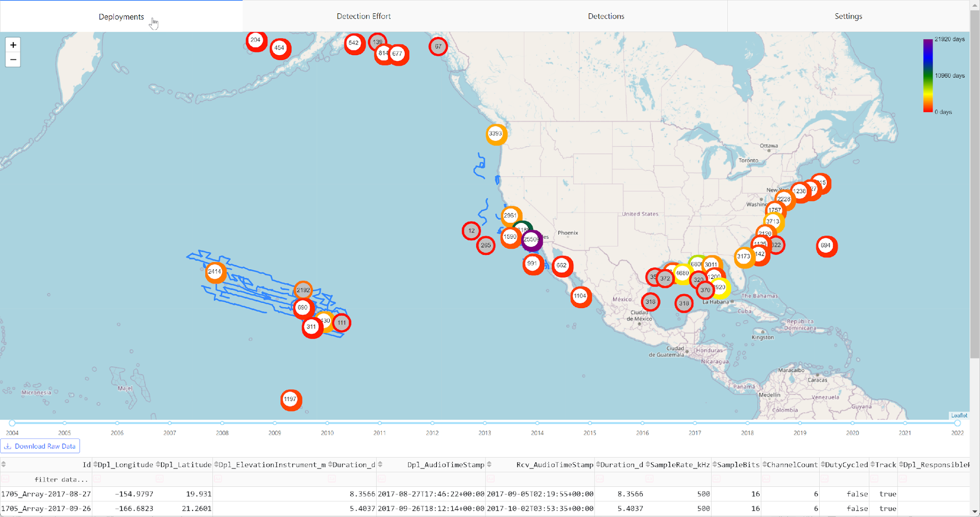Zoom out the map with minus button
Image resolution: width=980 pixels, height=517 pixels.
point(13,60)
